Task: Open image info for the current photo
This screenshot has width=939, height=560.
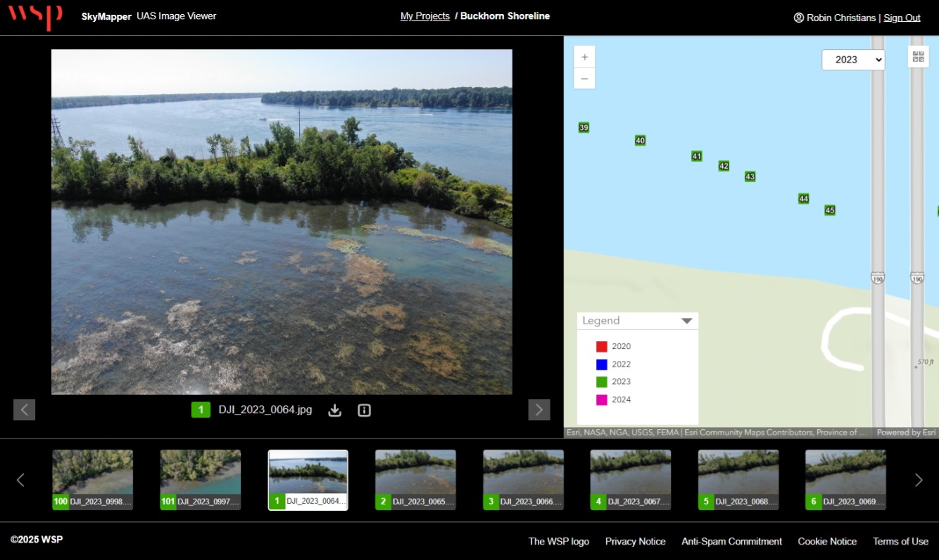Action: [364, 410]
